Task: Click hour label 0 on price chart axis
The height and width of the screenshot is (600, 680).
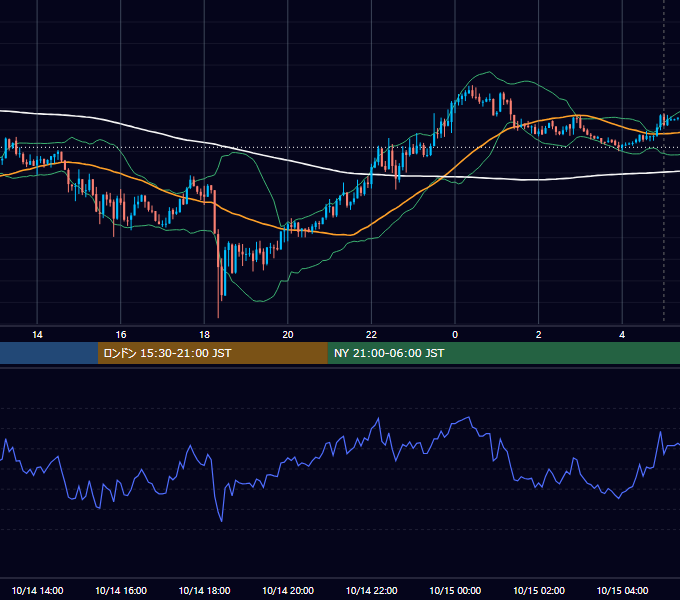Action: point(455,335)
